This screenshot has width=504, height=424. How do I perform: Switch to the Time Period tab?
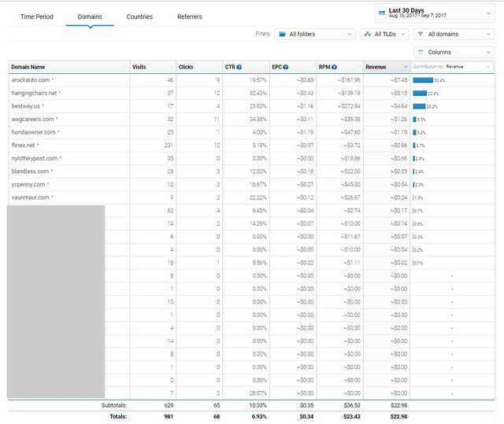37,17
